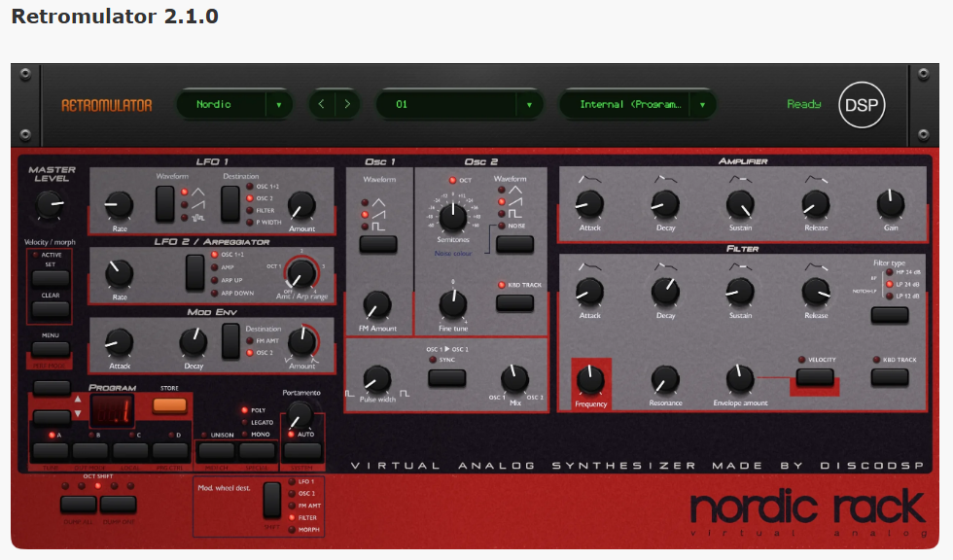The height and width of the screenshot is (560, 953).
Task: Toggle the Filter KBD Track button
Action: pos(890,377)
